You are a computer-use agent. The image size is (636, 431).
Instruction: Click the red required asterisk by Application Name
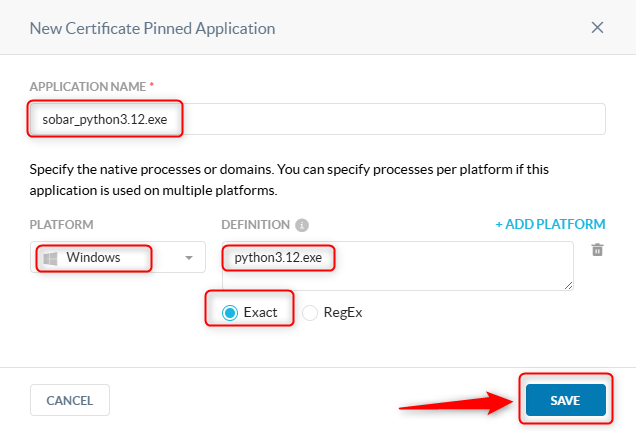point(152,84)
